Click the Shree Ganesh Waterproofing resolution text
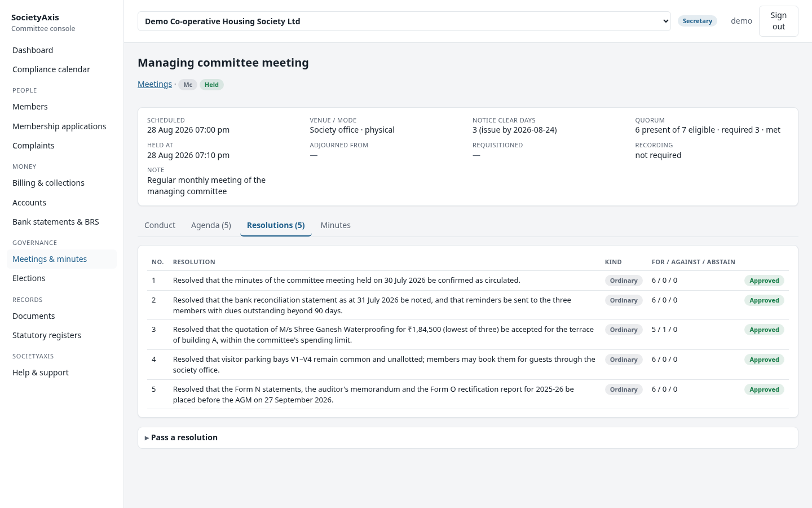812x508 pixels. click(383, 335)
